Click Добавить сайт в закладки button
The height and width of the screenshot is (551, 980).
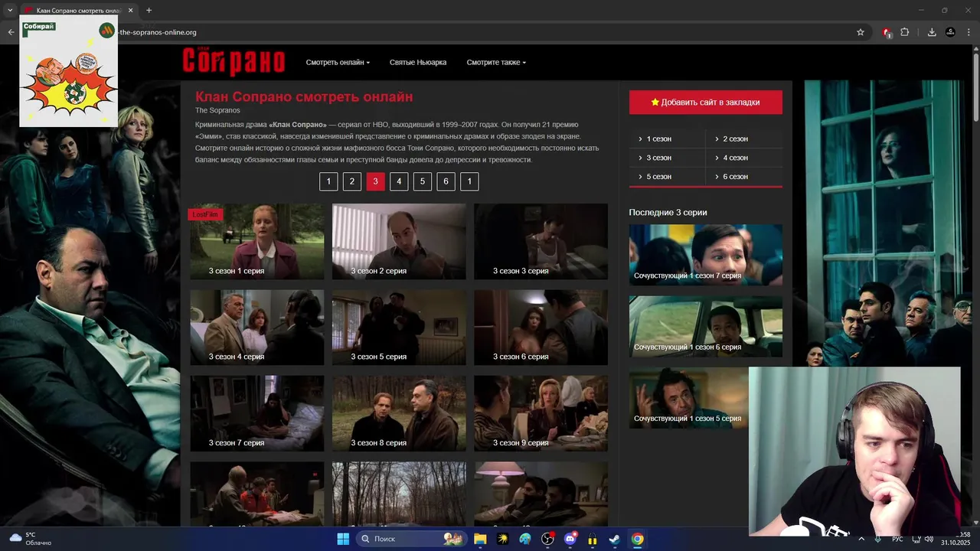pos(706,102)
